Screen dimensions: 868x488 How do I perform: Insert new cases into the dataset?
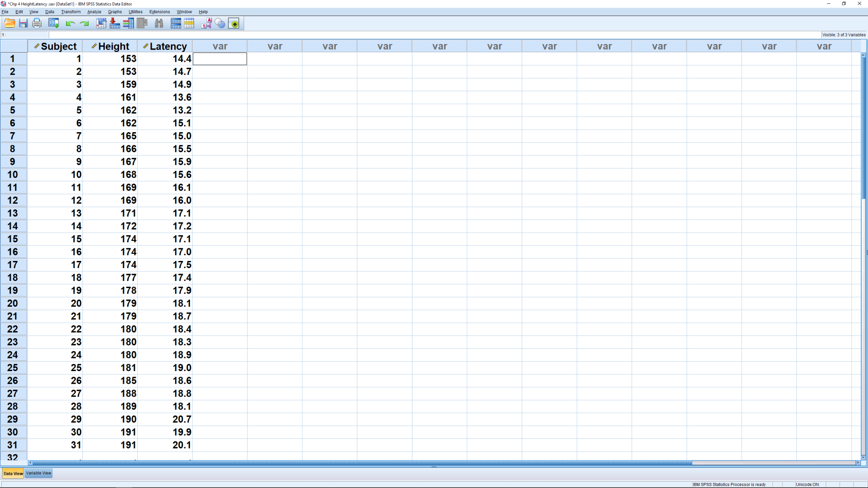coord(175,23)
